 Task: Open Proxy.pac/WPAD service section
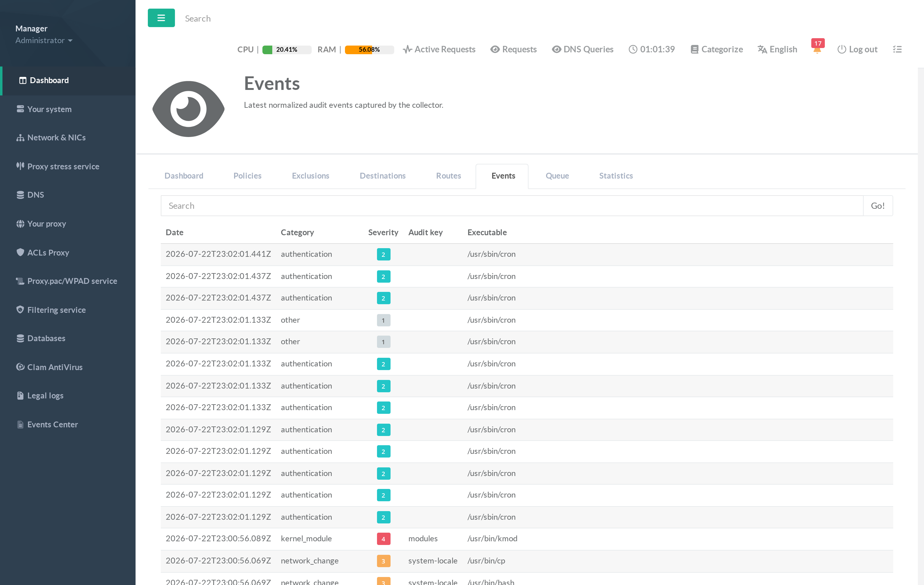tap(68, 281)
